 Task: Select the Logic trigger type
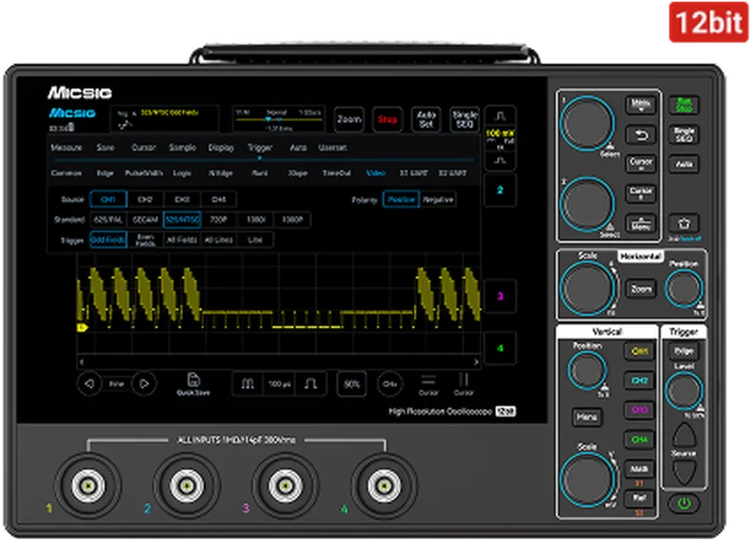pos(182,173)
